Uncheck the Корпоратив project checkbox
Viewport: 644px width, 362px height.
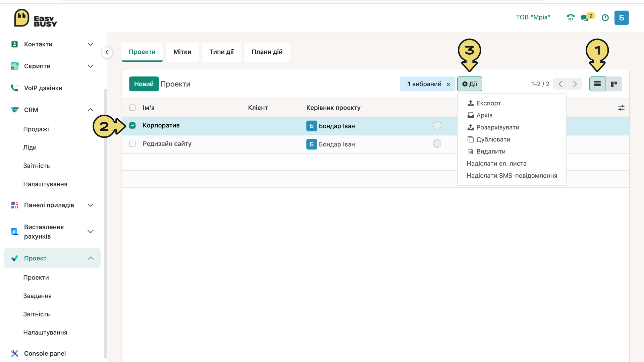132,125
